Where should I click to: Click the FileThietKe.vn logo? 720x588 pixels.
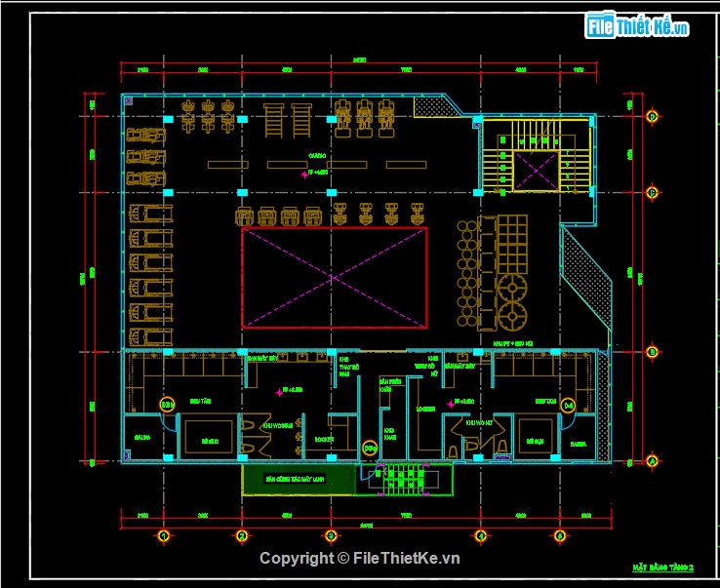(x=636, y=25)
